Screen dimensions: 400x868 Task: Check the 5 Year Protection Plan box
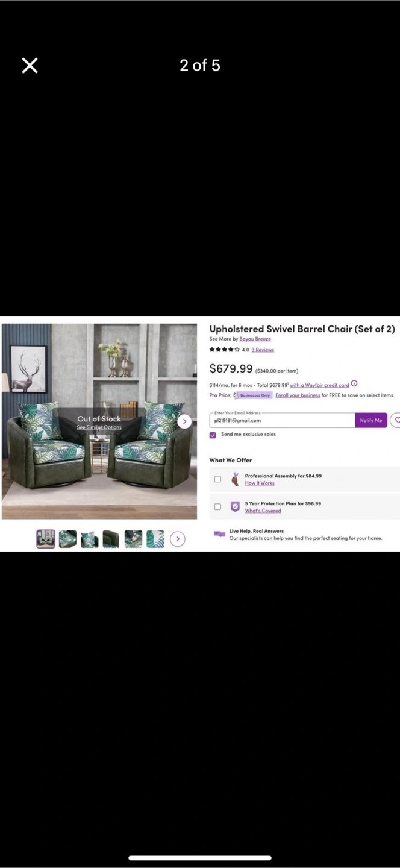pyautogui.click(x=217, y=507)
